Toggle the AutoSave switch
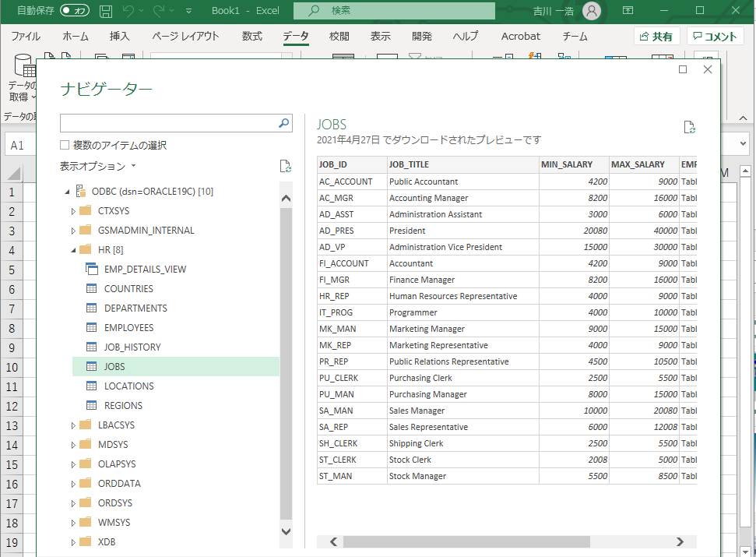The width and height of the screenshot is (756, 557). (75, 11)
